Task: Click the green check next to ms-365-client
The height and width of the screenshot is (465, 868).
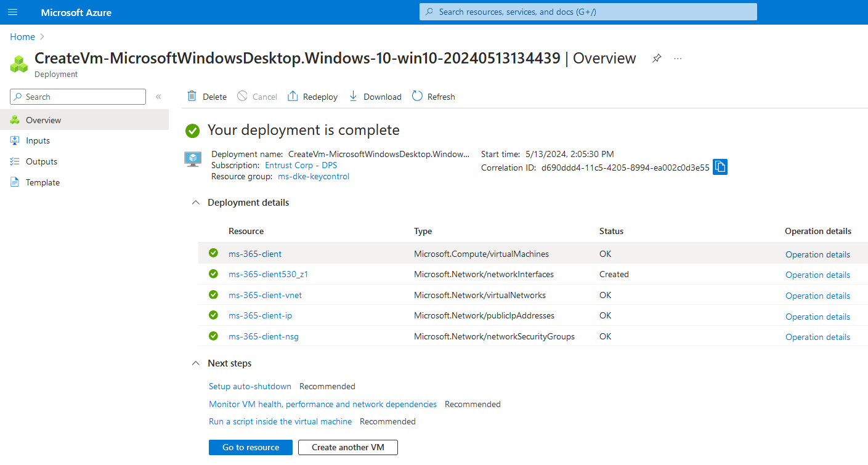Action: [213, 253]
